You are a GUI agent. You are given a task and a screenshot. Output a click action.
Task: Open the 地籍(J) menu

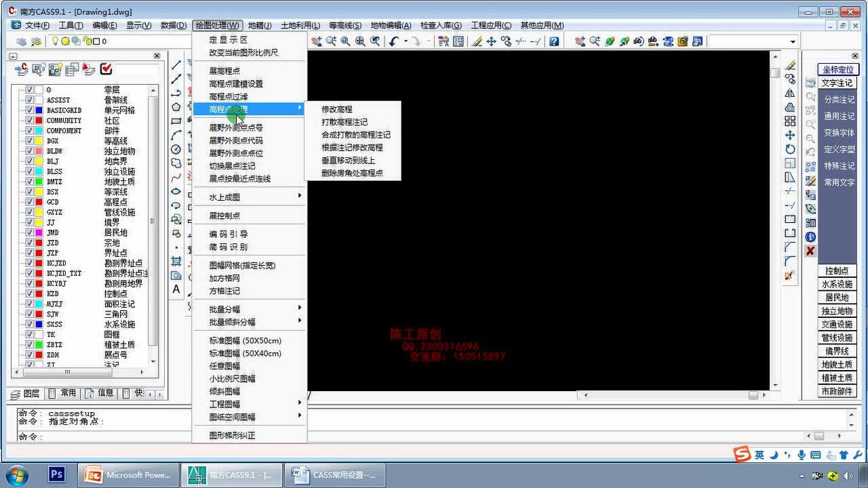tap(260, 25)
